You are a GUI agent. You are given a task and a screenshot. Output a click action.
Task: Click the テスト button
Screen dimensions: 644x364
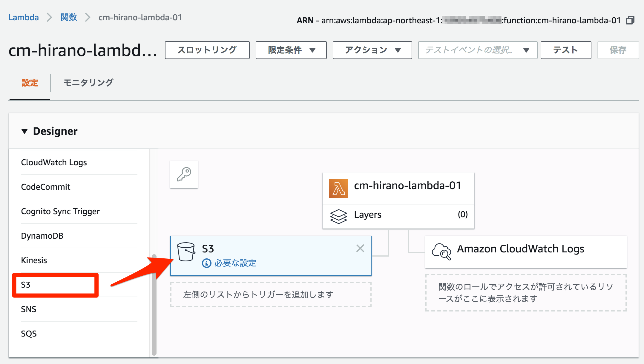(566, 50)
